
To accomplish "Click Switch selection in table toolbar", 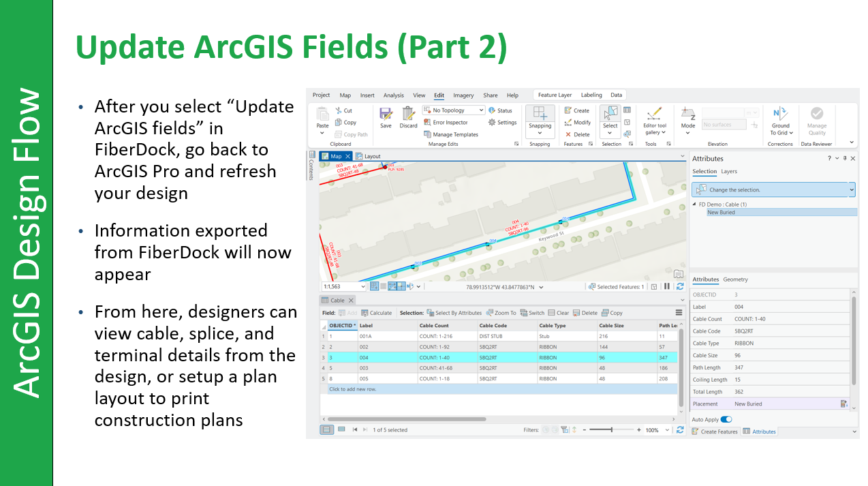I will [532, 313].
